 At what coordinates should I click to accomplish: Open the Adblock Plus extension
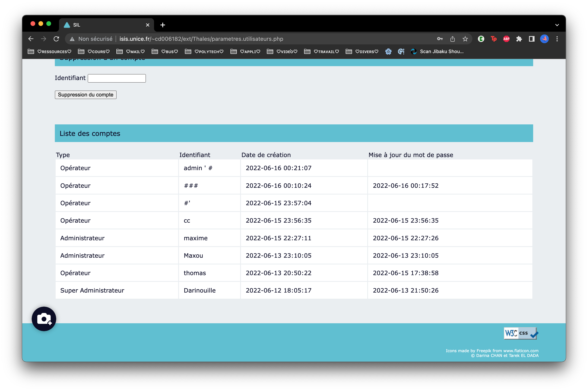[x=506, y=39]
